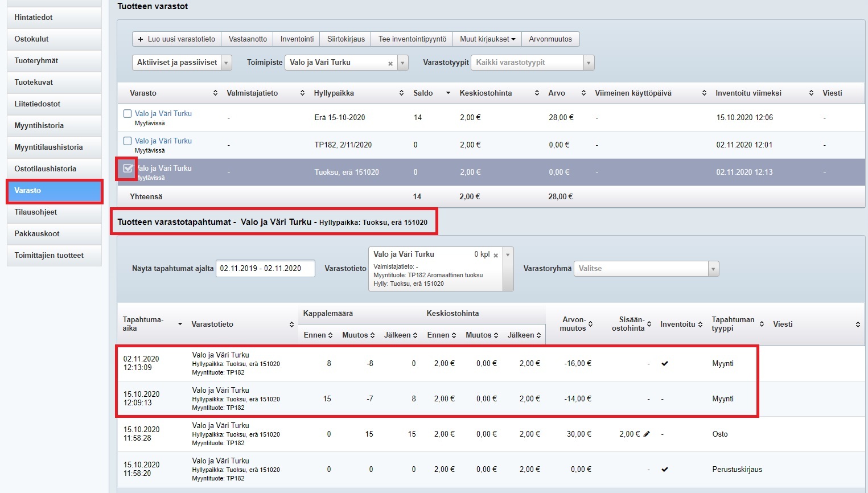The height and width of the screenshot is (493, 868).
Task: Open the Myyntihistoria section in sidebar
Action: click(x=54, y=126)
